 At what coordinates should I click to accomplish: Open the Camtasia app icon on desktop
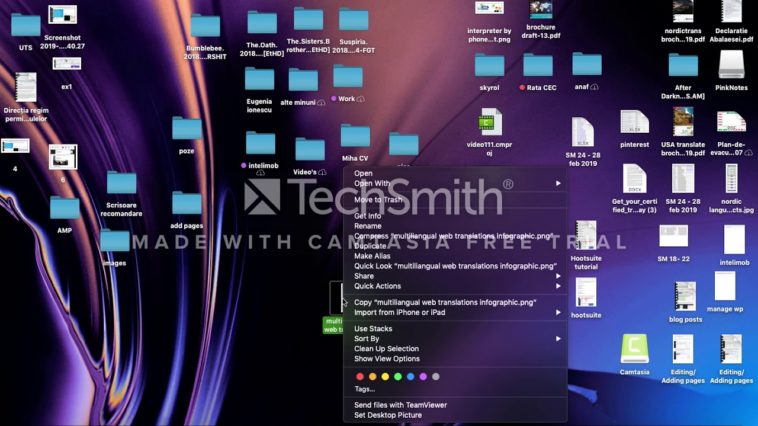pos(634,349)
